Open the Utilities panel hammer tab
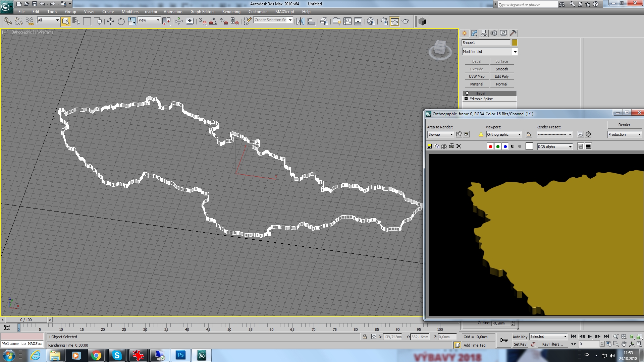This screenshot has width=644, height=362. (513, 33)
